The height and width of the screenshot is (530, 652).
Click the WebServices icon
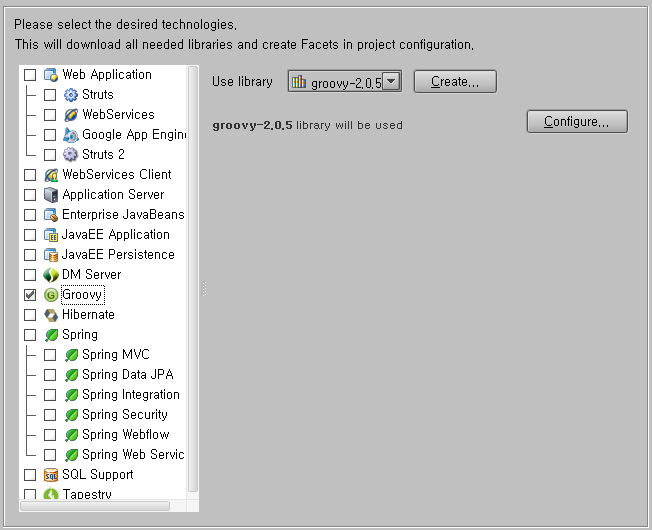pyautogui.click(x=71, y=115)
